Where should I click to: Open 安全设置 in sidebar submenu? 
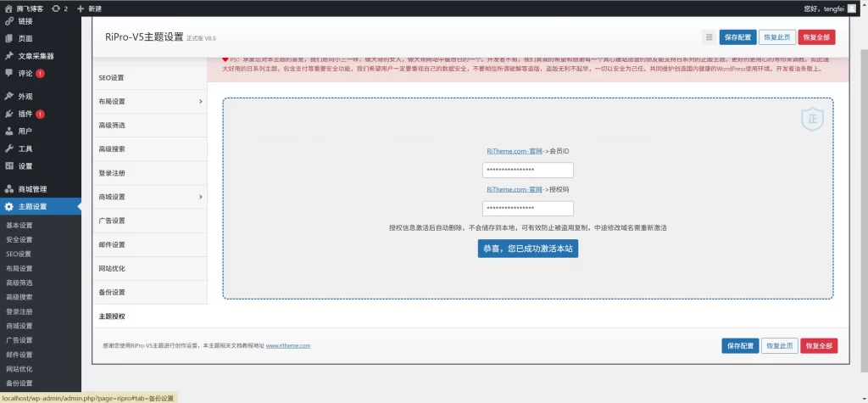(x=19, y=240)
